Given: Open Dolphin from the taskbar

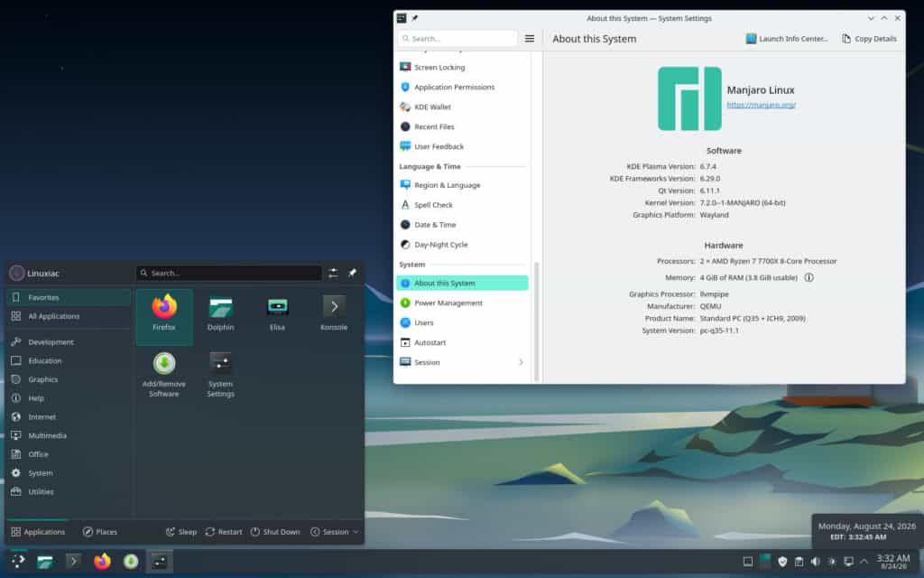Looking at the screenshot, I should click(45, 562).
